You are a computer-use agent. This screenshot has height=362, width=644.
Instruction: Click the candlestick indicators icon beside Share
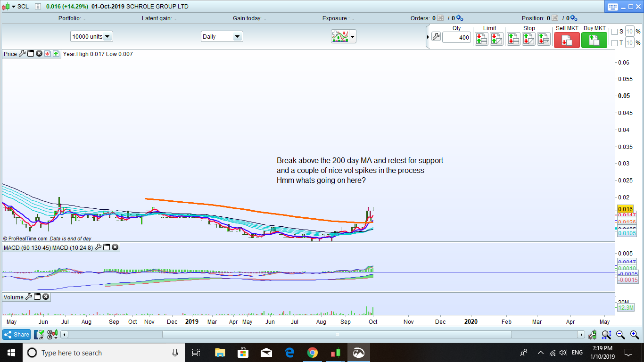52,335
